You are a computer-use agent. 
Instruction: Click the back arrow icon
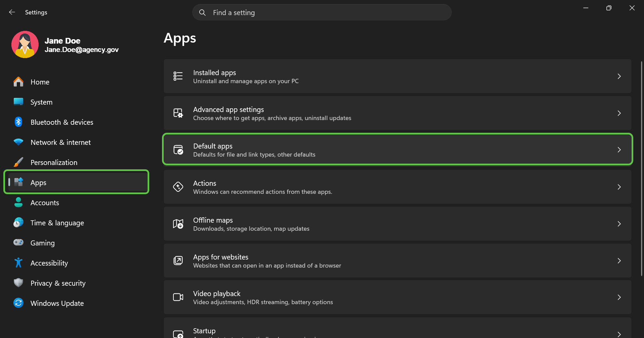pos(12,12)
